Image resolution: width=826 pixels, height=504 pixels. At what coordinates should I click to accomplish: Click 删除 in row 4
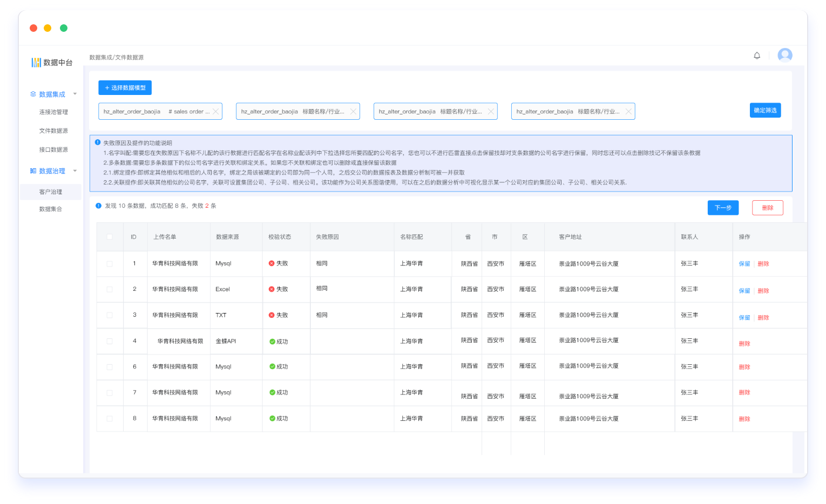tap(744, 344)
